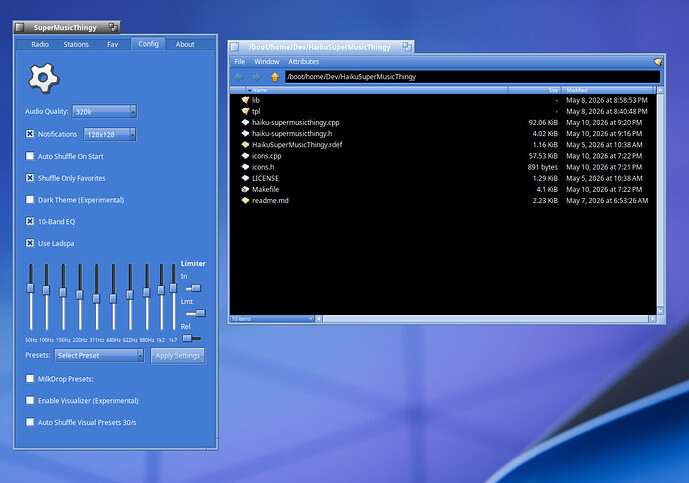The image size is (689, 483).
Task: Toggle the 10-Band EQ checkbox
Action: (x=30, y=221)
